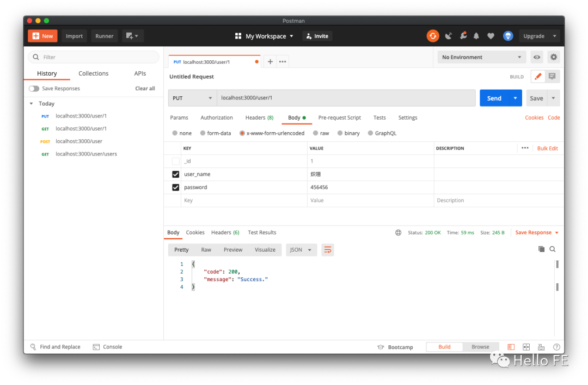The width and height of the screenshot is (588, 385).
Task: Open new window icon next to Runner
Action: [x=132, y=36]
